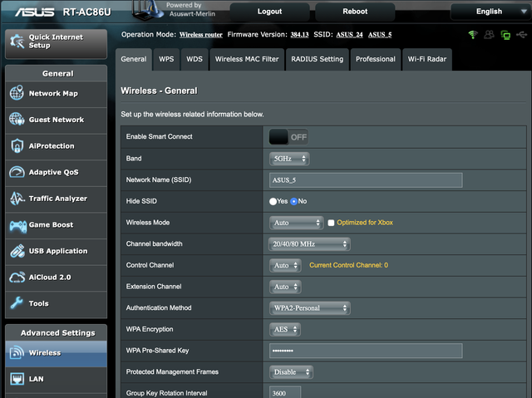Select Yes for Hide SSID

pyautogui.click(x=273, y=201)
